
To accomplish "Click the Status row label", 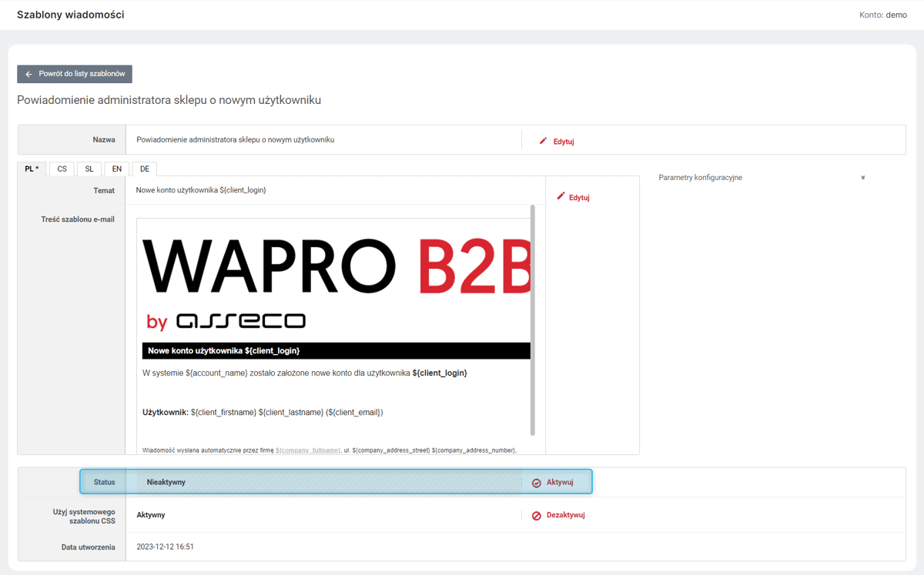I will pyautogui.click(x=104, y=483).
